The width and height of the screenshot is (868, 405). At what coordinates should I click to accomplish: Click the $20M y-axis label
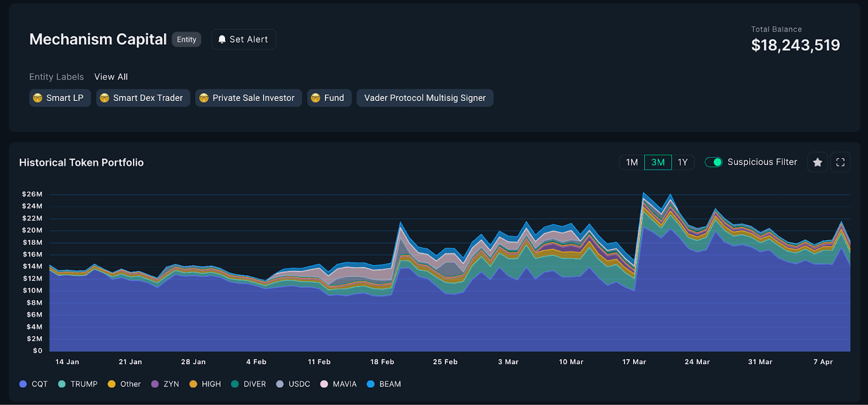tap(32, 230)
